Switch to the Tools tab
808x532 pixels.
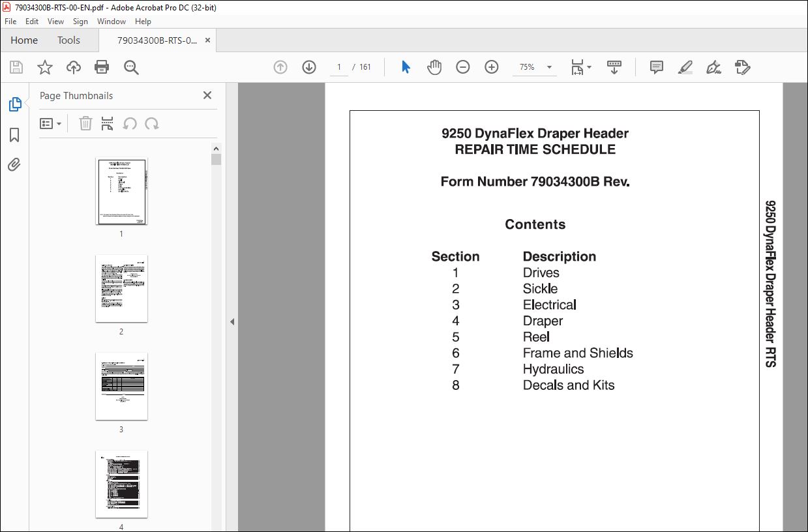click(68, 40)
